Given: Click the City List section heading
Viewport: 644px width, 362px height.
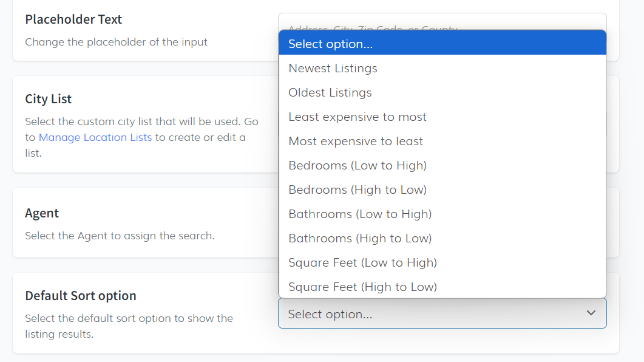Looking at the screenshot, I should 49,99.
